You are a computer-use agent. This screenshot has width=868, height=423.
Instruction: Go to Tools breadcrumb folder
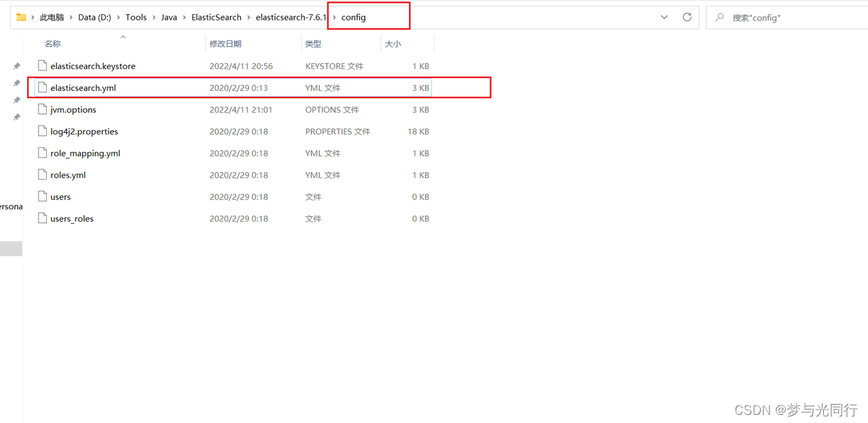coord(136,18)
